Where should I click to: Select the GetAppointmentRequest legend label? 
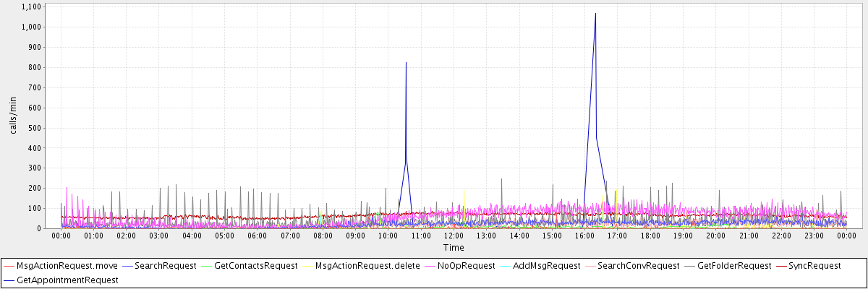[x=67, y=279]
